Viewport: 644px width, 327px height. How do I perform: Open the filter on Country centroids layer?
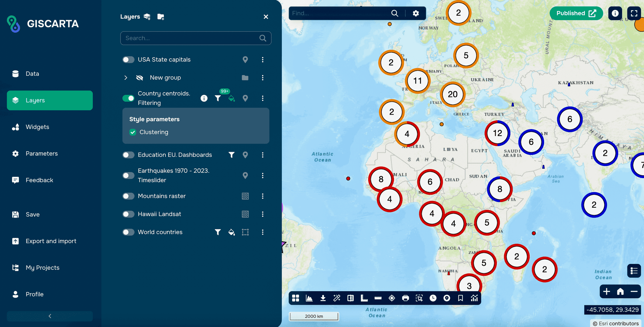tap(218, 98)
